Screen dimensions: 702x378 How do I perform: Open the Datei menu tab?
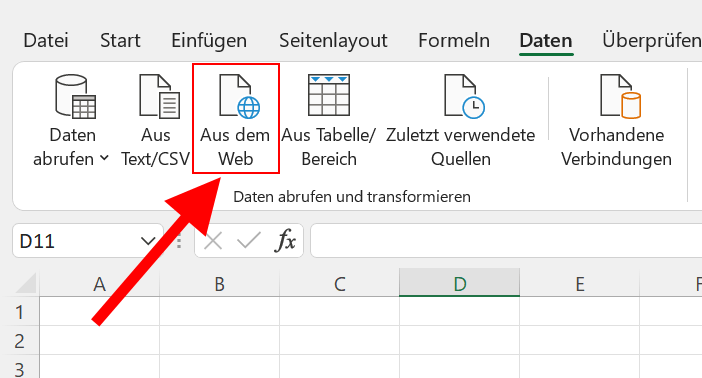pos(46,41)
